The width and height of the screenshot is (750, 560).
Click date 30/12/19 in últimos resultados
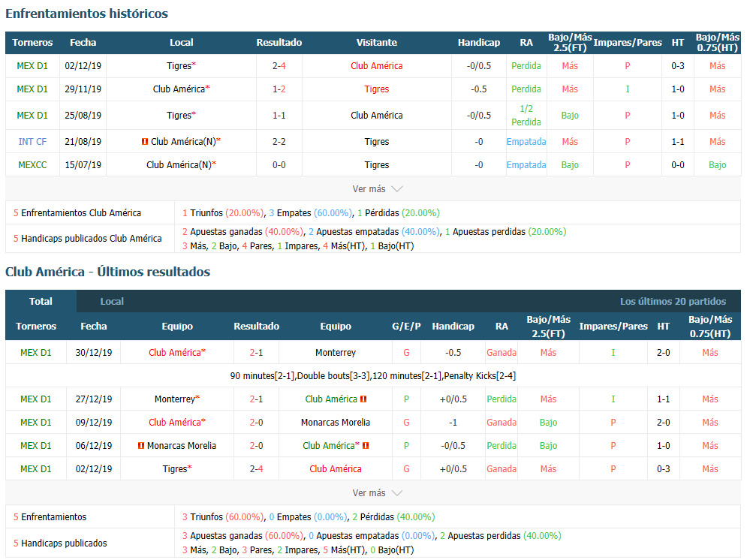click(x=93, y=353)
